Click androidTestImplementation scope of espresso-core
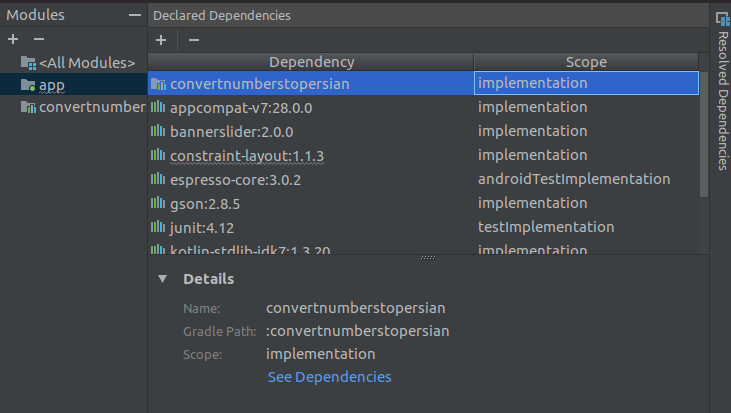 [x=574, y=179]
